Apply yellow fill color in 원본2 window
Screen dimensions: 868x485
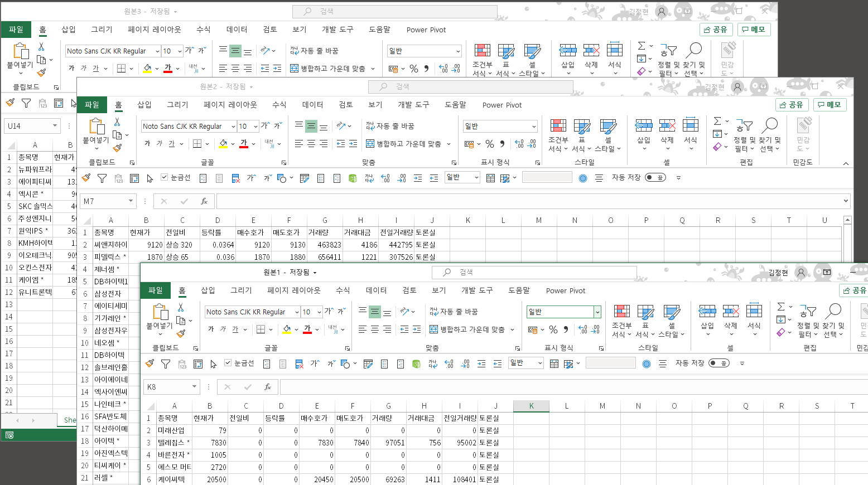(223, 144)
